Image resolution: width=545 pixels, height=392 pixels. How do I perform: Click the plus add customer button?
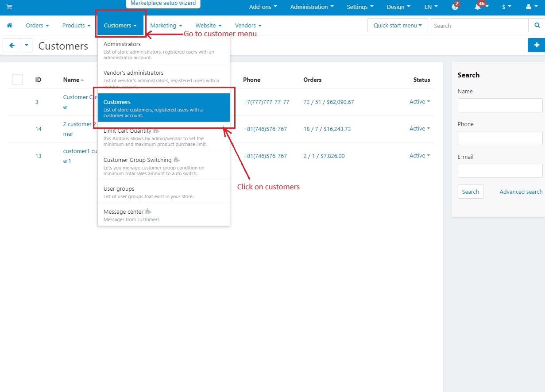click(537, 45)
